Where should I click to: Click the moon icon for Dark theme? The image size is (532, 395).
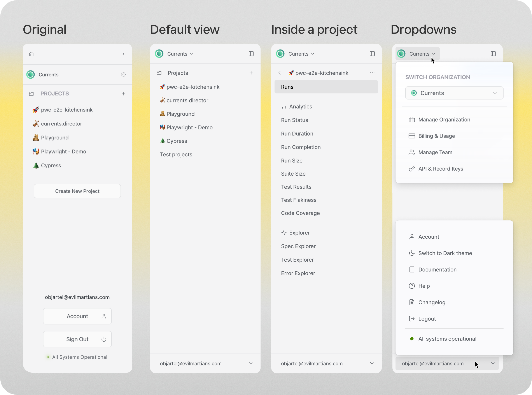coord(412,253)
